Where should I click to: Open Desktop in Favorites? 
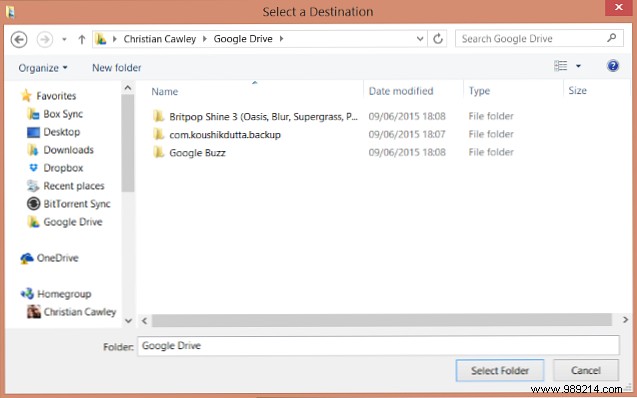(x=62, y=132)
